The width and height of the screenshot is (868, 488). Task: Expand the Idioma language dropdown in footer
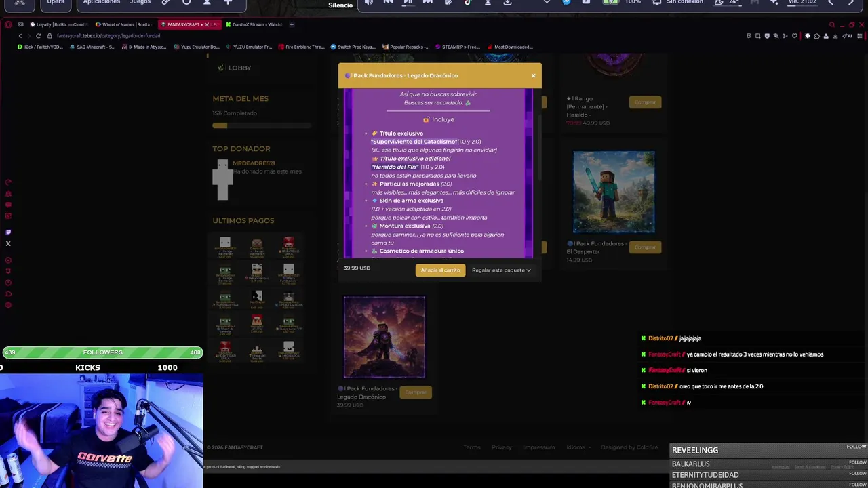click(578, 447)
